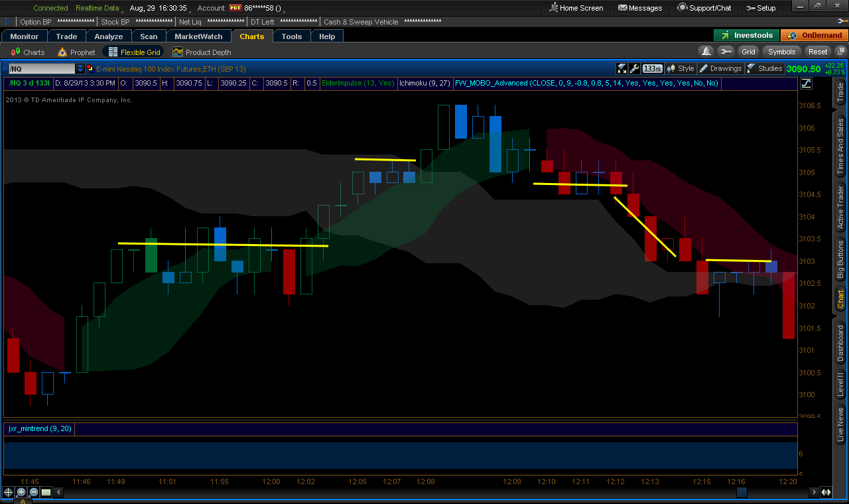Viewport: 849px width, 504px height.
Task: Open the Help tab
Action: (327, 36)
